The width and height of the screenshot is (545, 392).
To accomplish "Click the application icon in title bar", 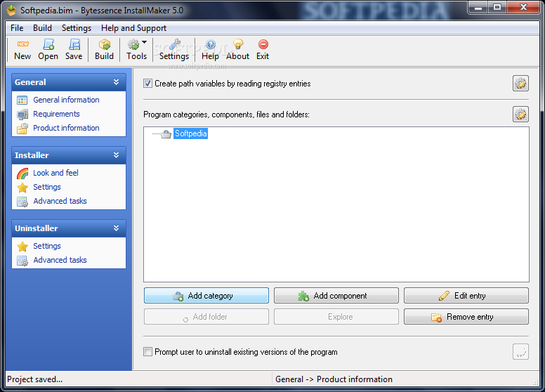I will point(11,11).
